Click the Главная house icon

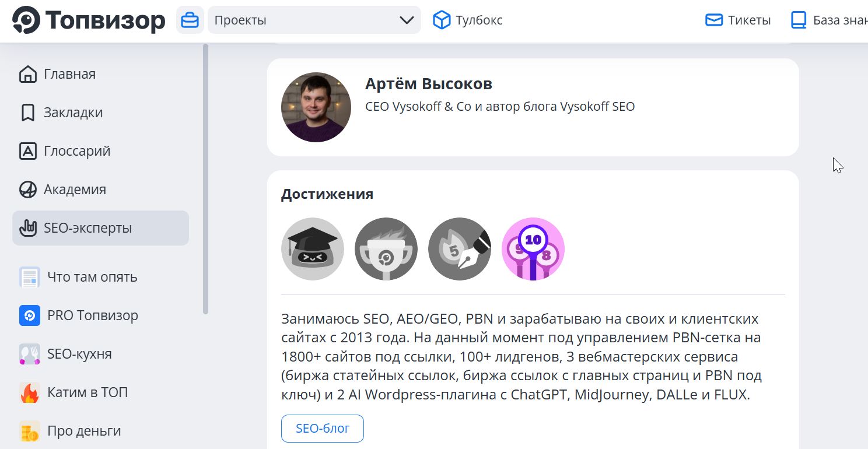[x=28, y=74]
